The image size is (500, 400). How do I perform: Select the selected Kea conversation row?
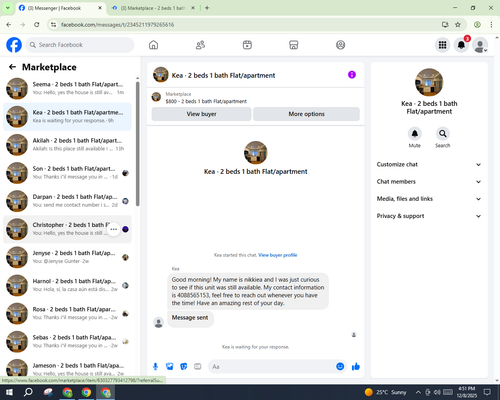coord(67,117)
